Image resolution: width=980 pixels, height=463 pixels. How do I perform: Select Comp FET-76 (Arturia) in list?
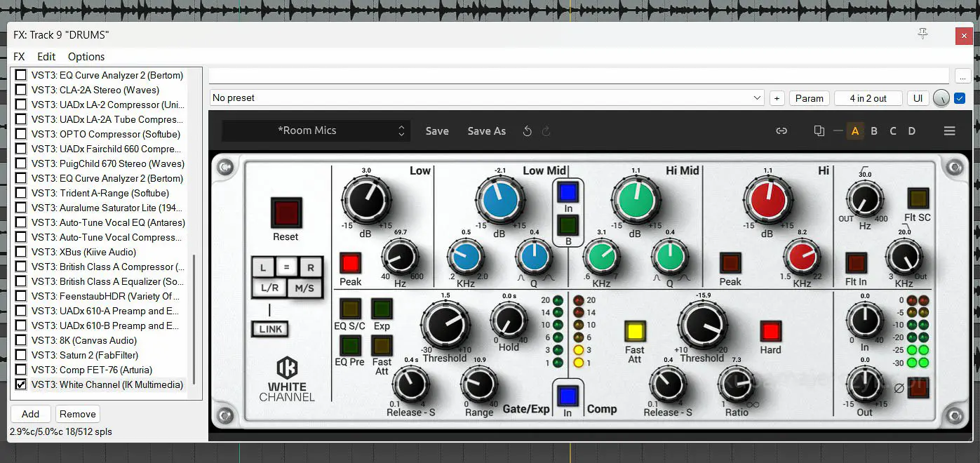tap(91, 370)
